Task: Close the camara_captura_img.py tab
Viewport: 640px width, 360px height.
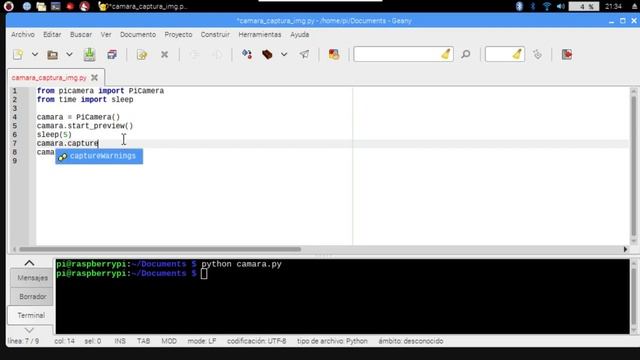Action: (94, 78)
